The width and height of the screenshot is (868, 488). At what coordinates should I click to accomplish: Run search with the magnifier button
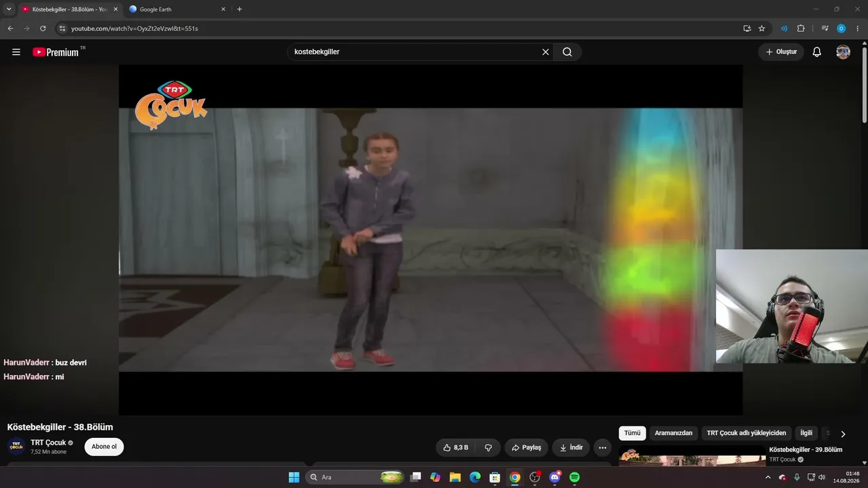tap(568, 52)
